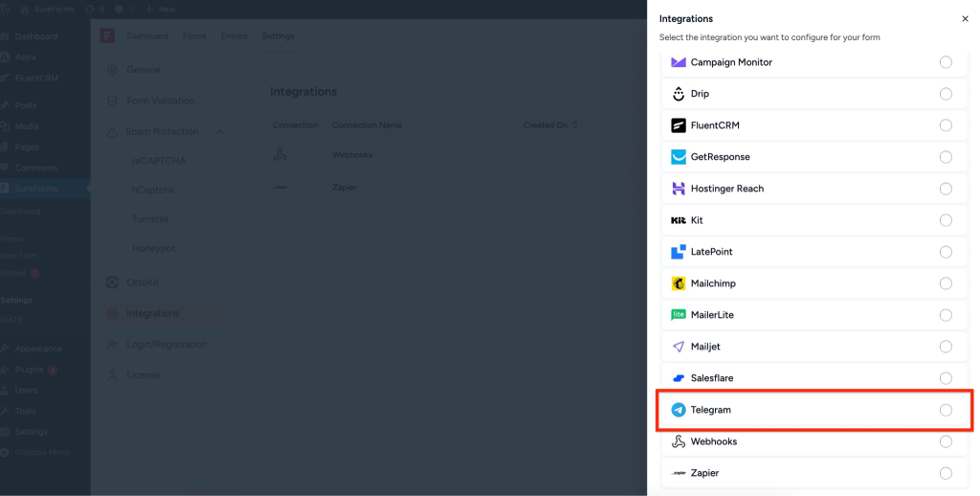Click the Spam Protection warning icon
980x496 pixels.
(x=113, y=132)
